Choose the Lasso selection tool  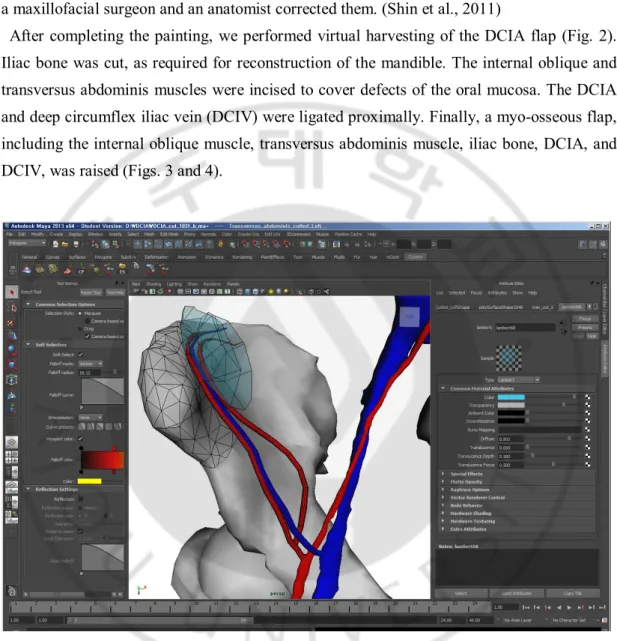click(12, 307)
